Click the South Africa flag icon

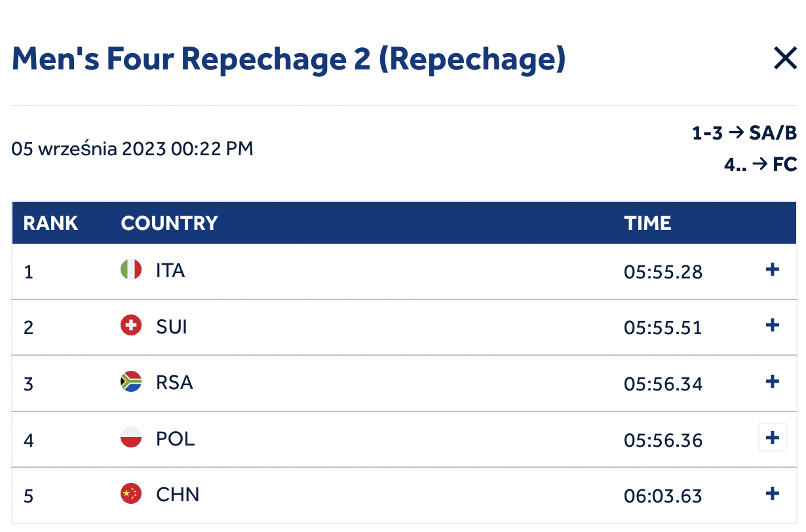click(x=131, y=381)
